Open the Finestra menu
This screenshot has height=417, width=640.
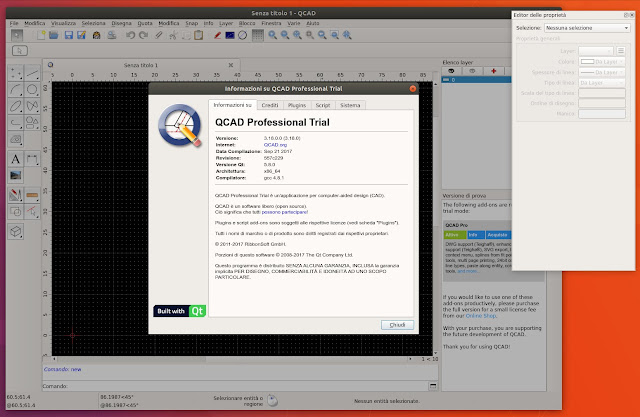tap(271, 23)
